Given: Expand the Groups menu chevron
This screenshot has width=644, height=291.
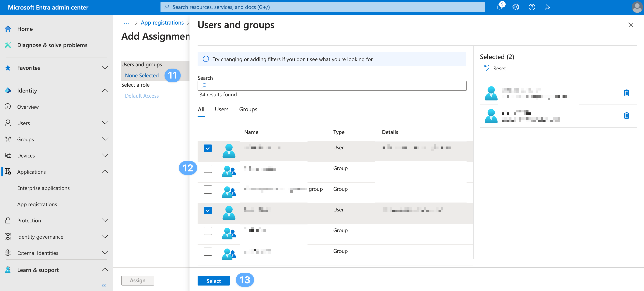Looking at the screenshot, I should (x=105, y=139).
